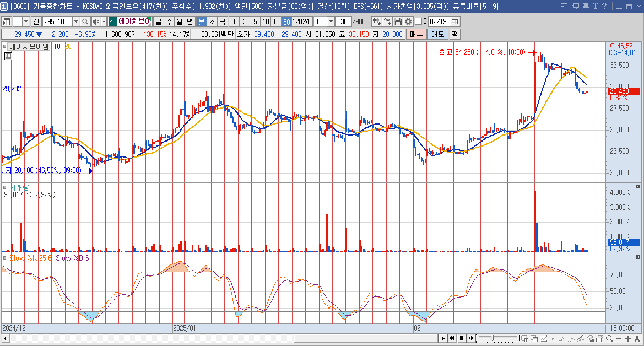Viewport: 644px width, 346px height.
Task: Click the 120 minute interval button
Action: tap(297, 21)
